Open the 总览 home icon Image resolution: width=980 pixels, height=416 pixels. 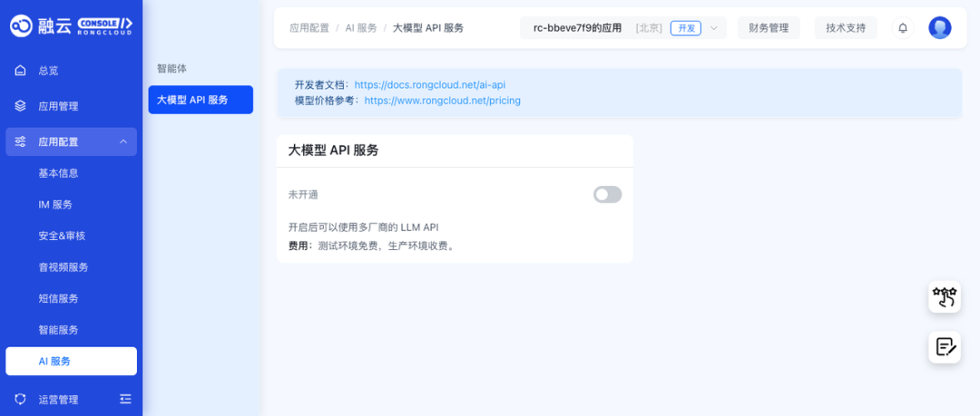click(x=20, y=71)
